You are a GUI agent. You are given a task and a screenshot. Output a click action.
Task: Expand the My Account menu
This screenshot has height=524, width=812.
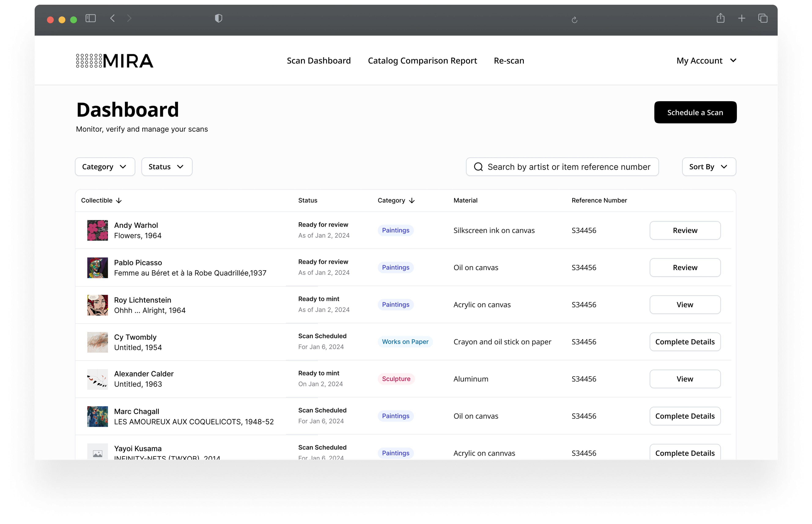coord(706,61)
